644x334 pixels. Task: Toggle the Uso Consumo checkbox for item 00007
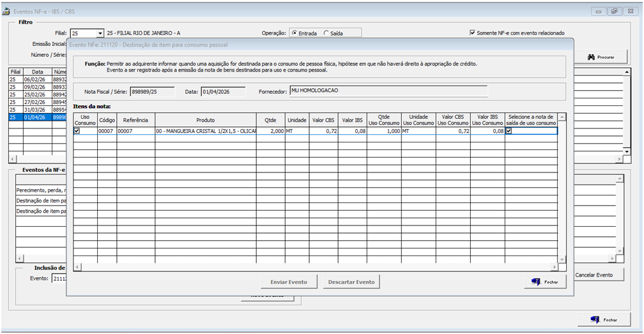77,130
